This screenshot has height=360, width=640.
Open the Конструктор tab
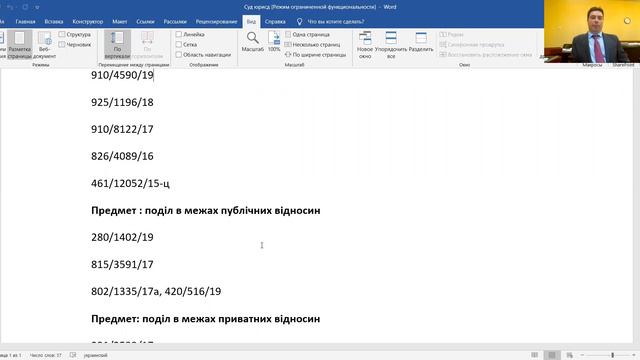click(x=88, y=22)
